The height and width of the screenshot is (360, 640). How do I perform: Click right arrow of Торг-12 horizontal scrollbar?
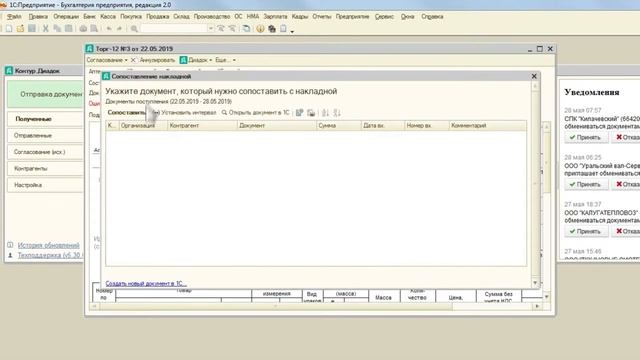coord(537,306)
